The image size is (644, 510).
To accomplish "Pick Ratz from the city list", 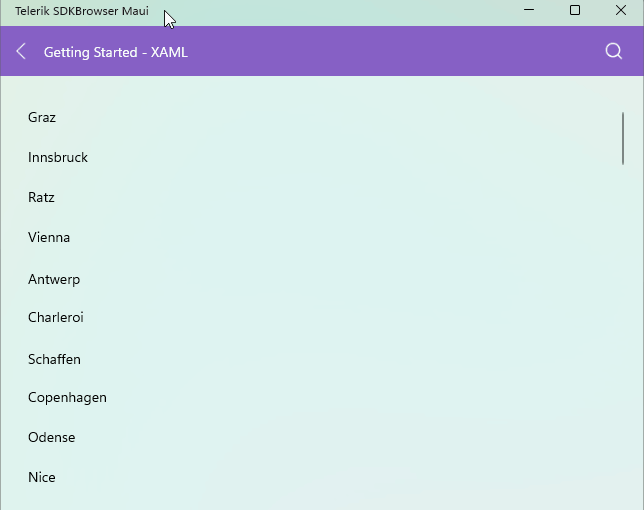I will coord(41,197).
